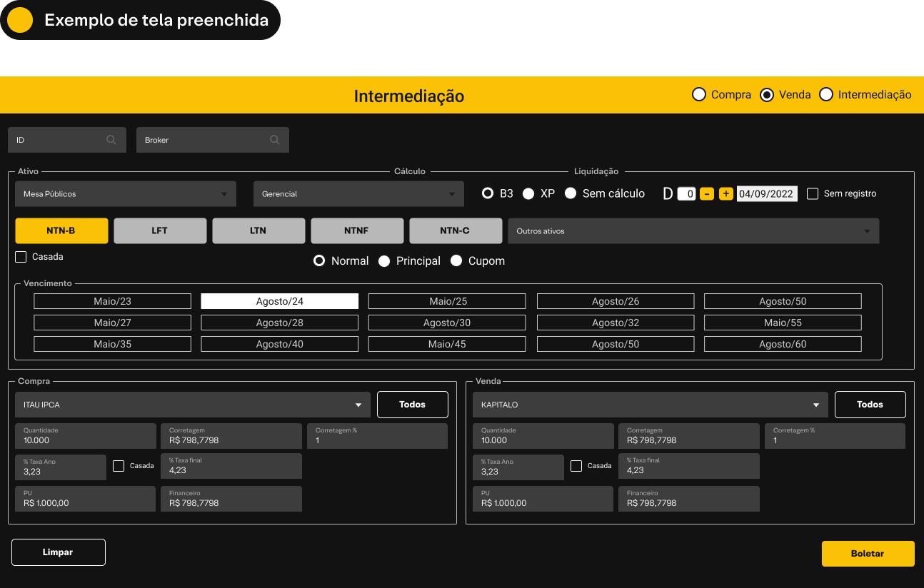Select the Compra radio option in header
924x588 pixels.
pyautogui.click(x=699, y=95)
